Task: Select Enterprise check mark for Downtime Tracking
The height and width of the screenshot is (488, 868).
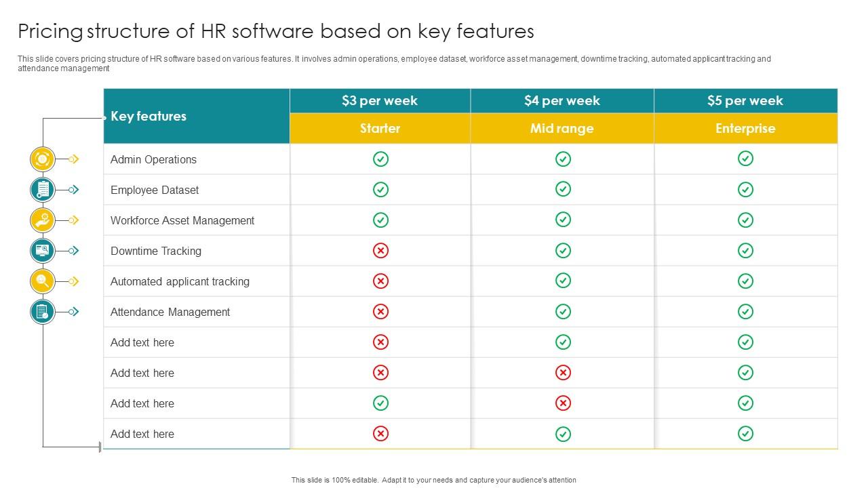Action: (745, 251)
